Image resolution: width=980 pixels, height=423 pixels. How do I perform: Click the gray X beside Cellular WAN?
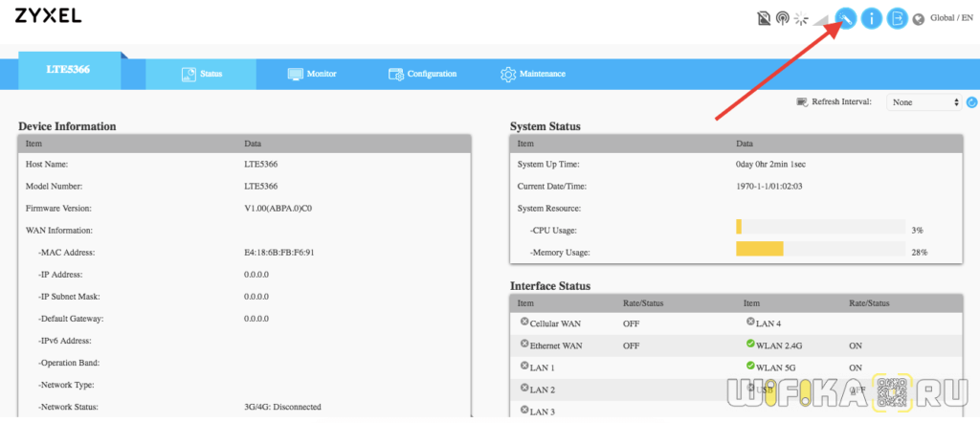523,322
